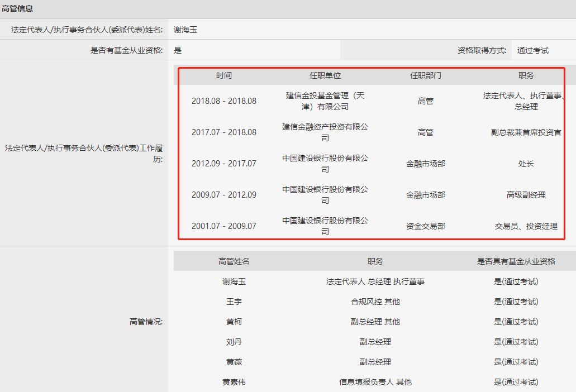Click the 职务 header in executives table
This screenshot has height=392, width=576.
click(375, 261)
